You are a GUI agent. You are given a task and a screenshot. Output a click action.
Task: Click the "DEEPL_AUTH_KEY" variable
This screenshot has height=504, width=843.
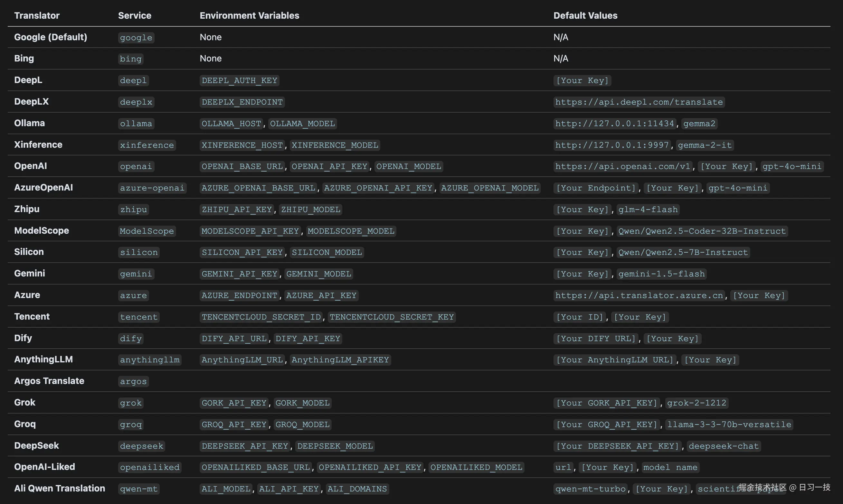coord(240,80)
